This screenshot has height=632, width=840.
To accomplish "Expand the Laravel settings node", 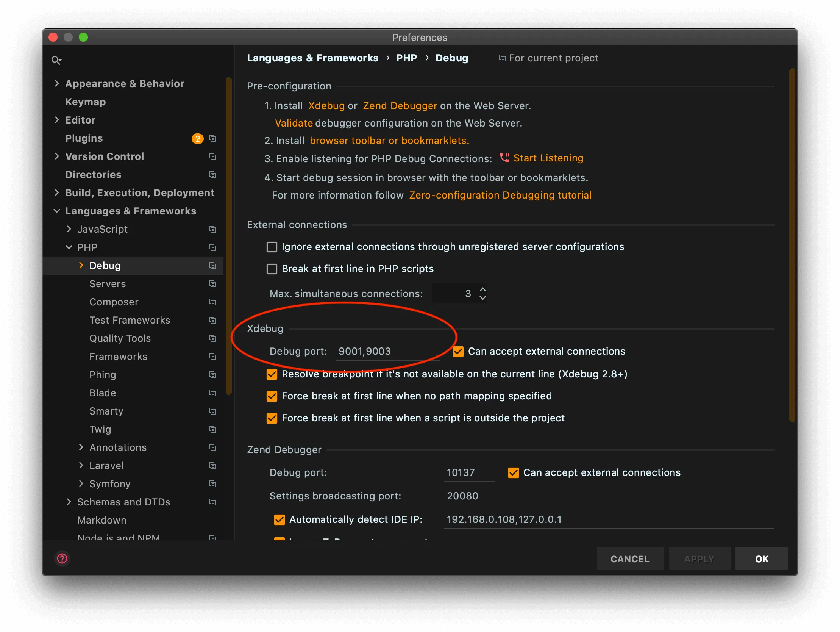I will (x=81, y=466).
